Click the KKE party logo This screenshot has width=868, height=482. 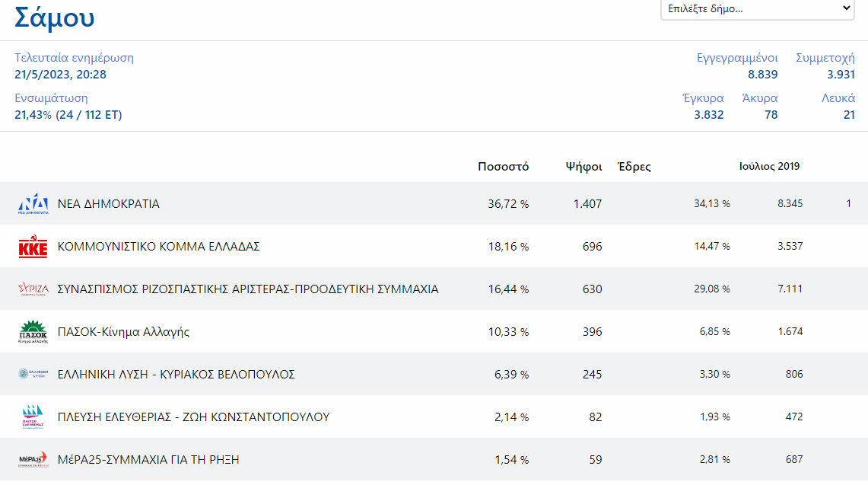click(x=33, y=247)
